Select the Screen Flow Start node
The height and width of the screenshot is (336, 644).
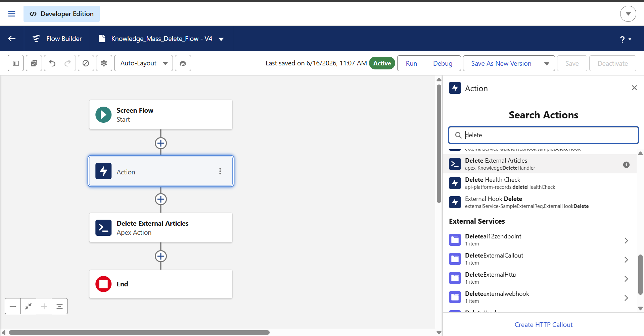(x=161, y=115)
